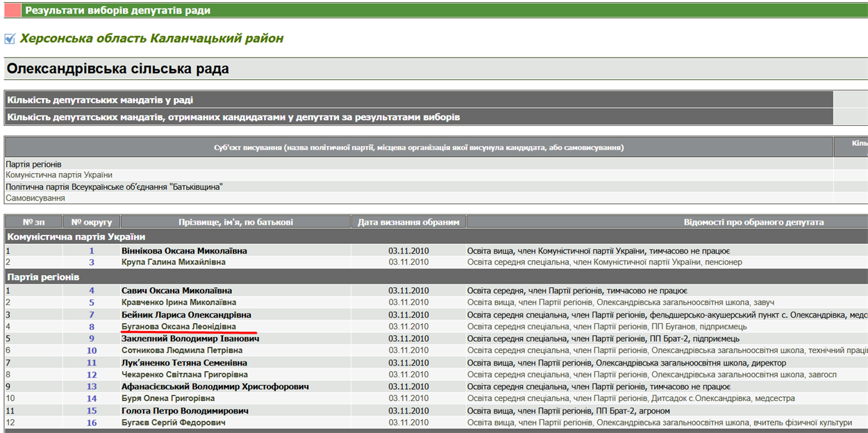Open district number 16 link for Бугаєв
Viewport: 868px width, 433px height.
[x=92, y=423]
